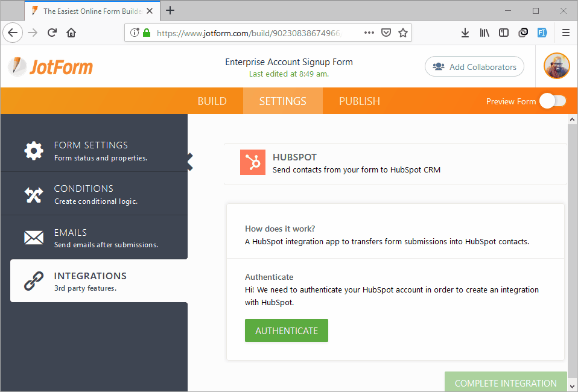Click '3rd party features.' subtitle
This screenshot has height=392, width=578.
click(85, 288)
